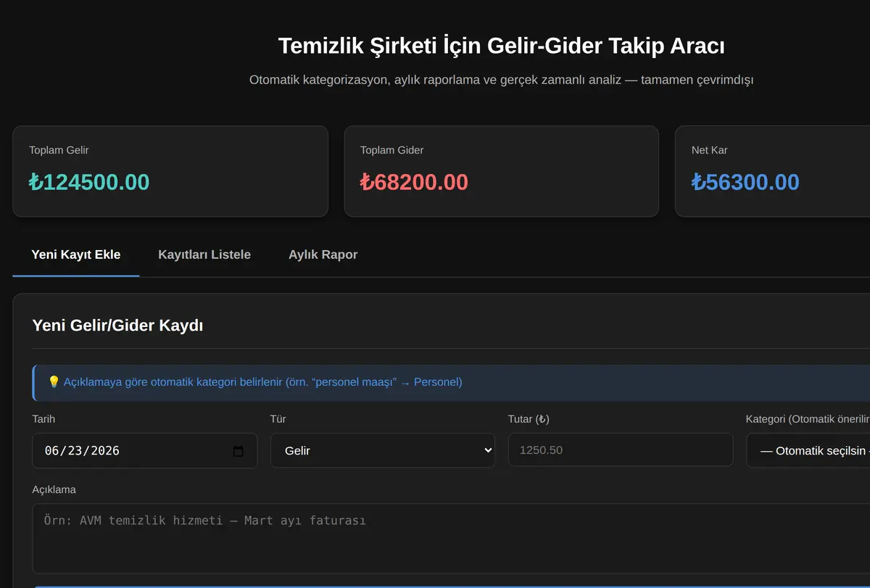Click the Yeni Gelir/Gider Kaydı heading
This screenshot has height=588, width=870.
pyautogui.click(x=117, y=326)
